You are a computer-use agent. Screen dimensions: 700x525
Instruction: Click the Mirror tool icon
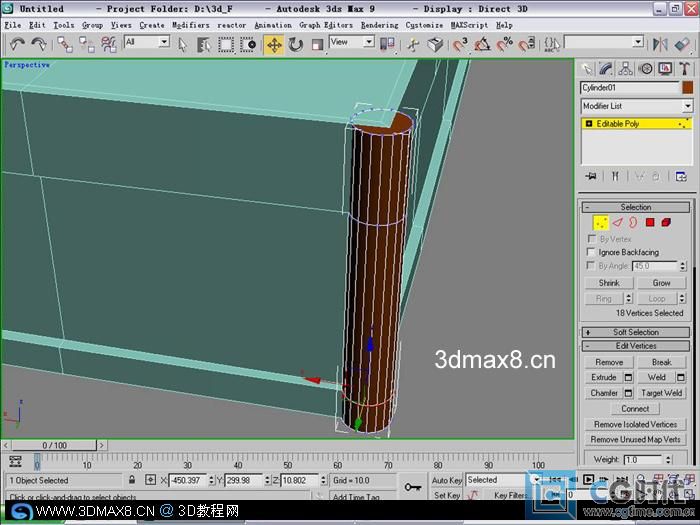[x=660, y=44]
